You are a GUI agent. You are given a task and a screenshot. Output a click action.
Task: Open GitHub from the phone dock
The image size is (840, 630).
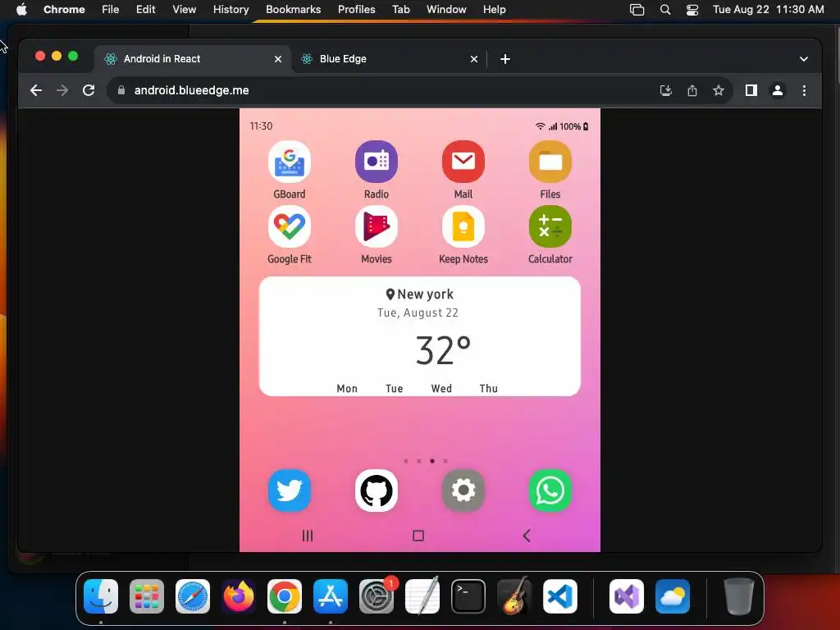click(x=376, y=491)
